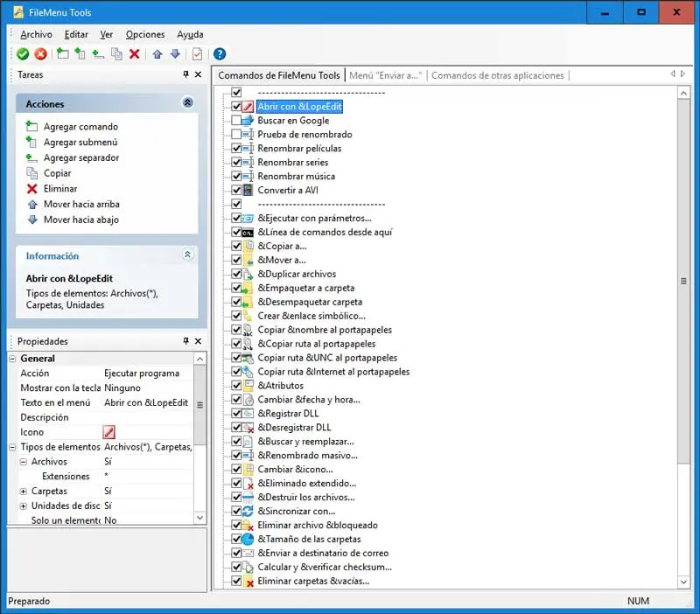Click the Add submenu toolbar icon
This screenshot has width=700, height=614.
pos(80,54)
